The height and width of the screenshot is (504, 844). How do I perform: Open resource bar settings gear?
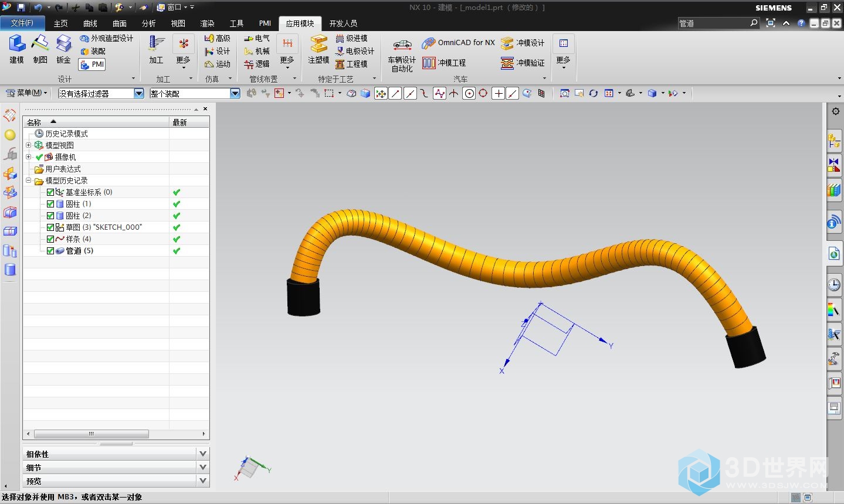point(835,111)
